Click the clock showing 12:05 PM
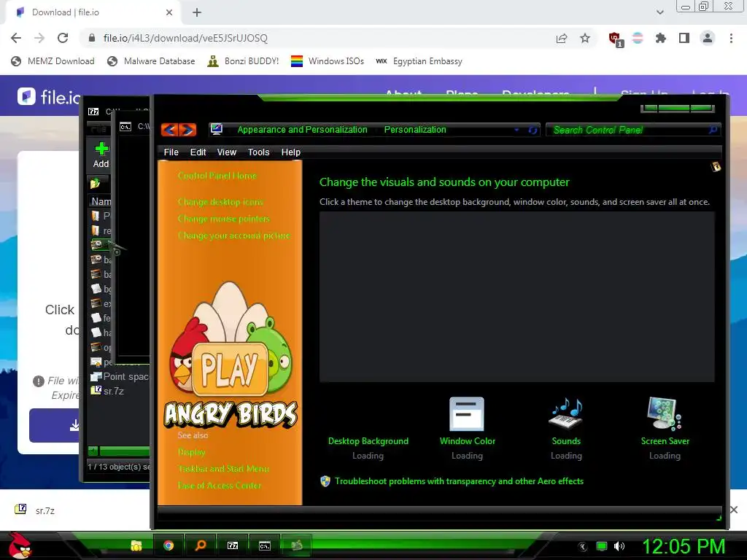Screen dimensions: 747x560 684,546
